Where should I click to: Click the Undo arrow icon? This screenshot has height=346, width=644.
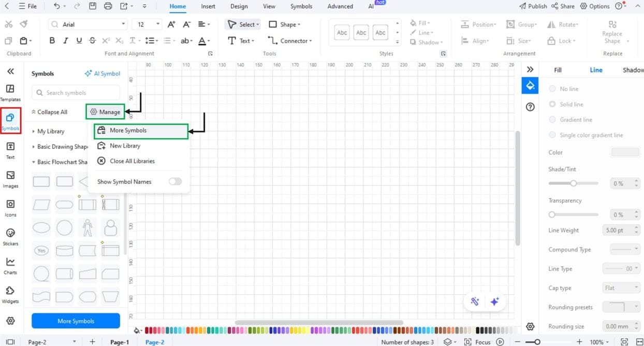(x=57, y=6)
